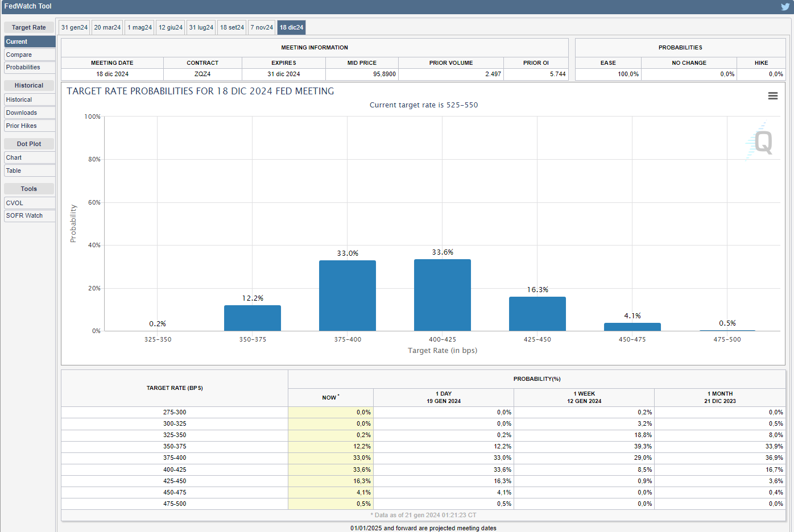Open the Dot Plot Table
The height and width of the screenshot is (532, 794).
[x=30, y=171]
